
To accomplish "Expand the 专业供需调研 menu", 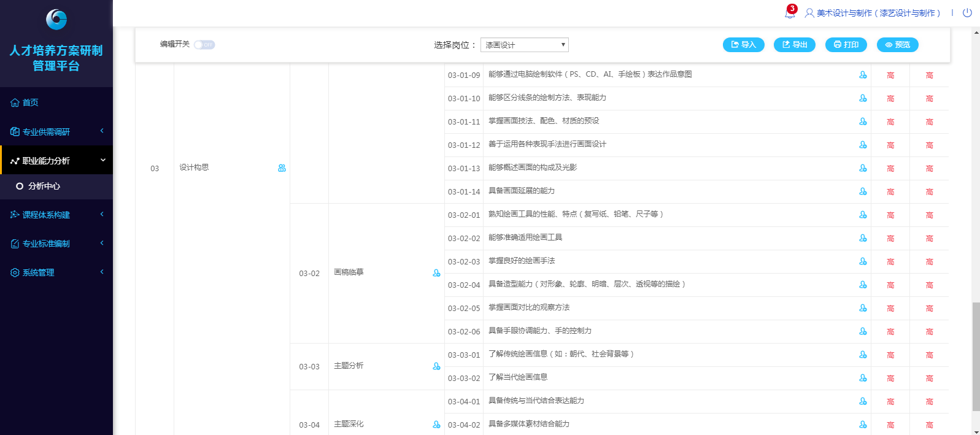I will (56, 131).
